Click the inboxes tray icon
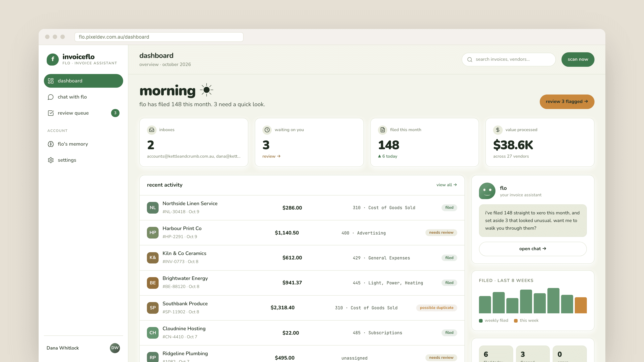Viewport: 644px width, 362px height. coord(152,130)
